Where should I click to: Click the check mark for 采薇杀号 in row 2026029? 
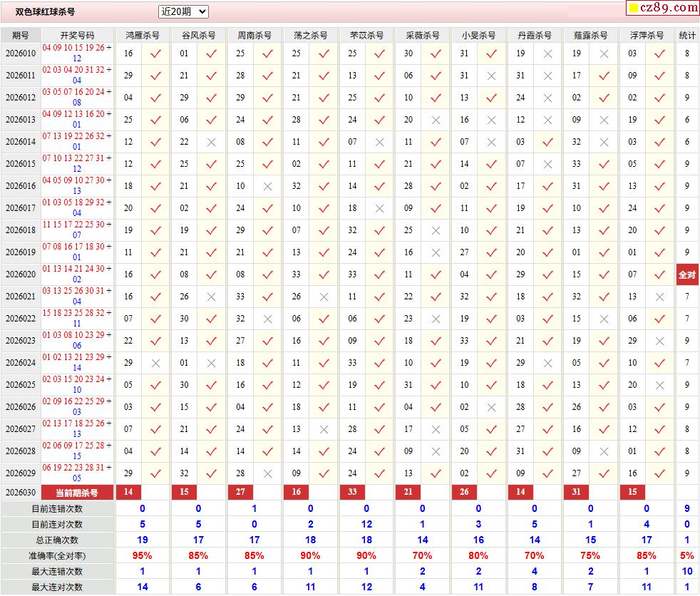pos(436,473)
